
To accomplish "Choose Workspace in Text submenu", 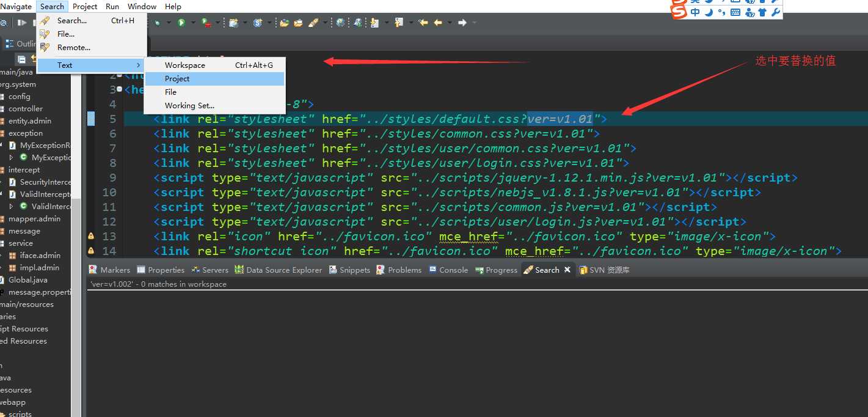I will [215, 65].
